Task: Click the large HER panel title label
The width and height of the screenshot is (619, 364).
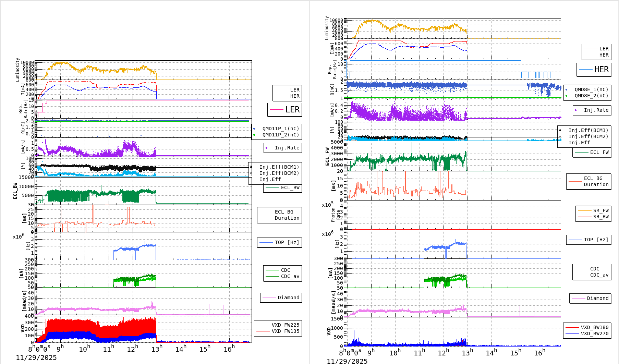Action: point(601,70)
